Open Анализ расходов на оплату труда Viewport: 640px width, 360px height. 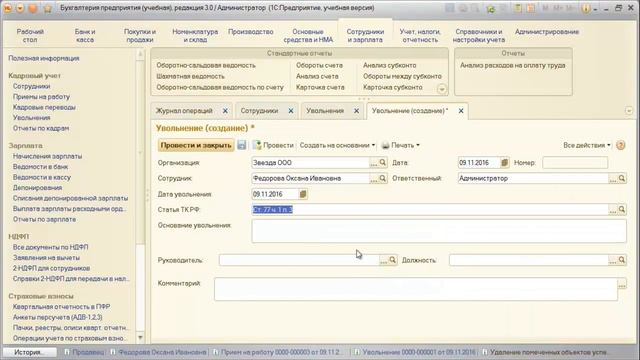tap(513, 65)
